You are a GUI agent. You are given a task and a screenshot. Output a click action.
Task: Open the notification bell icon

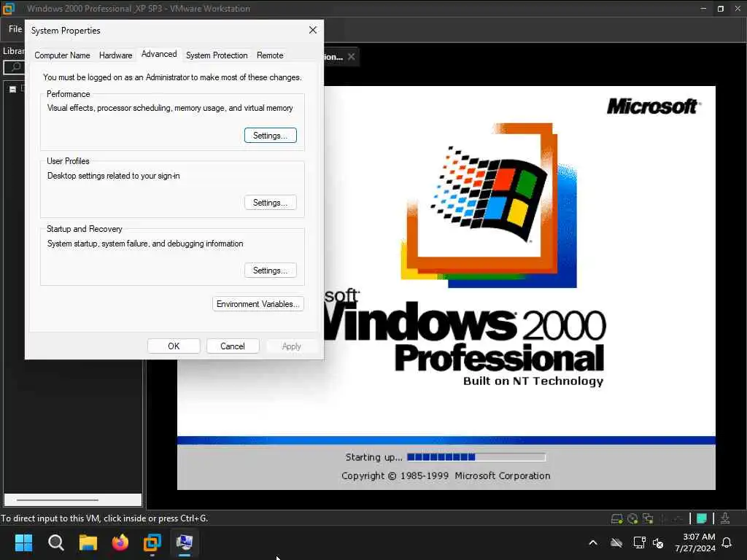(727, 542)
